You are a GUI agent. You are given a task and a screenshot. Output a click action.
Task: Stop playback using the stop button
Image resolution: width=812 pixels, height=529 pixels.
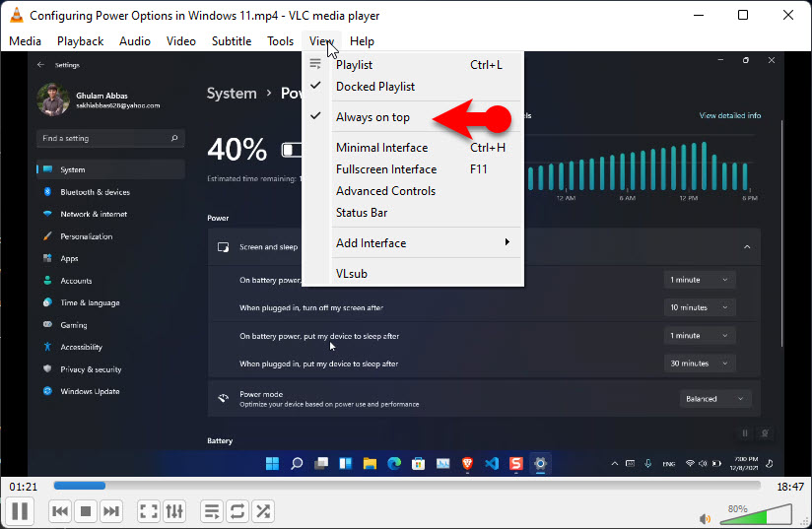point(86,511)
